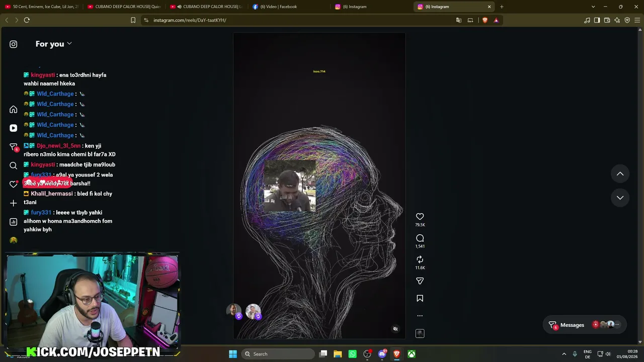
Task: Open your profile avatar in the sidebar
Action: (x=14, y=240)
